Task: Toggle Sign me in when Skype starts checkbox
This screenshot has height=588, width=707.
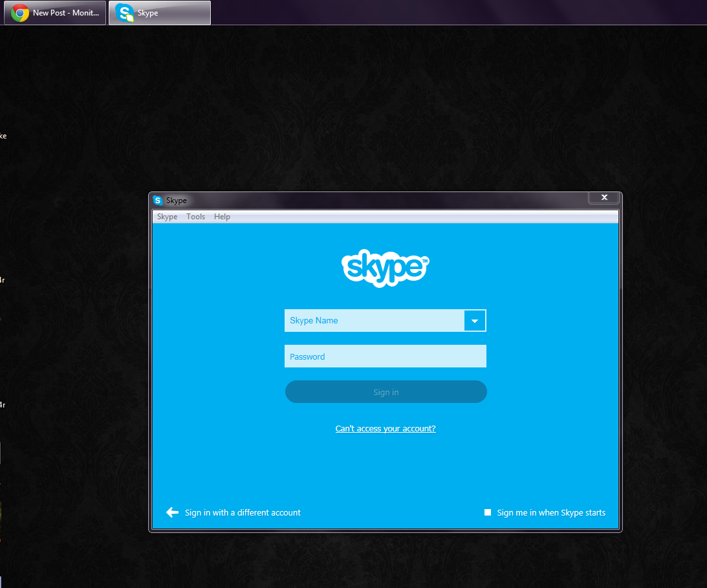Action: click(x=488, y=512)
